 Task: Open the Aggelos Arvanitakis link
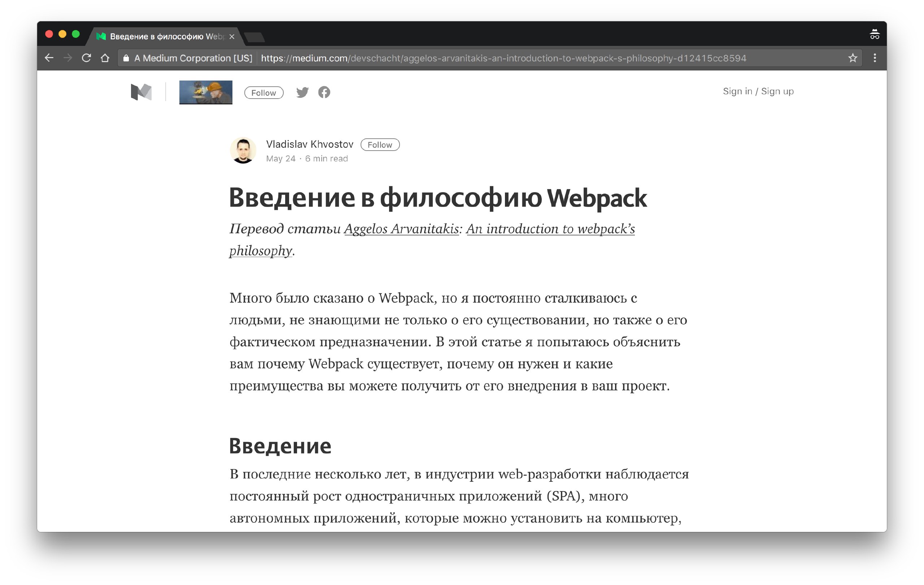coord(401,229)
